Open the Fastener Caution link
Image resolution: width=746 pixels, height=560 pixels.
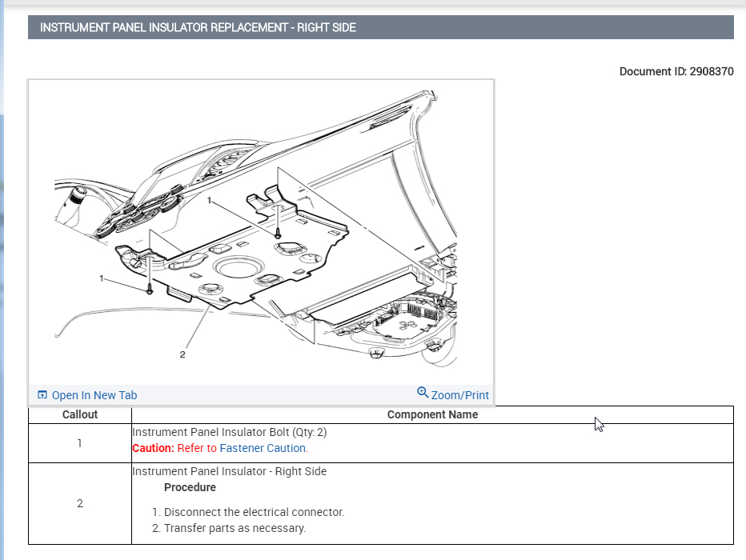tap(263, 448)
